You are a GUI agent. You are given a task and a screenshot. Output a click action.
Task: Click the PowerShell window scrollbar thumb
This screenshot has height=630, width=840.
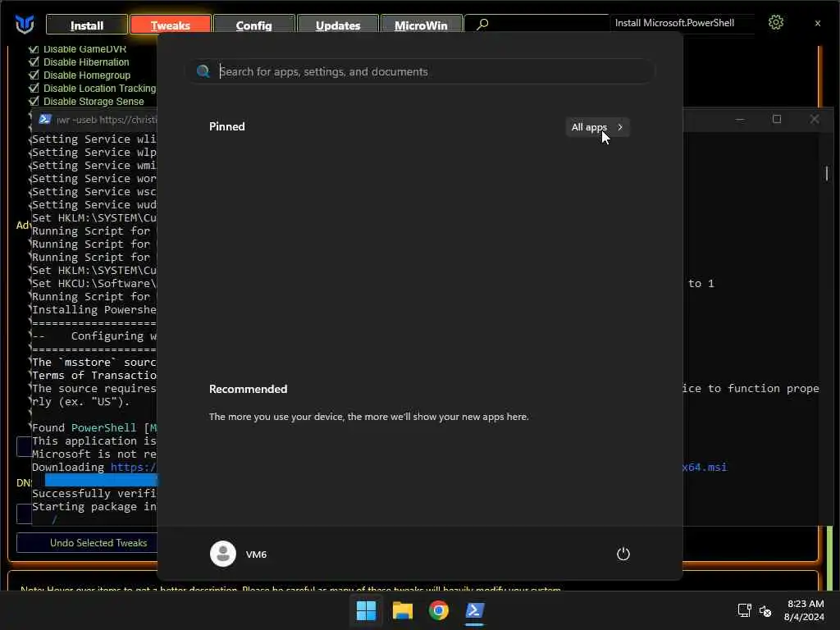point(827,173)
